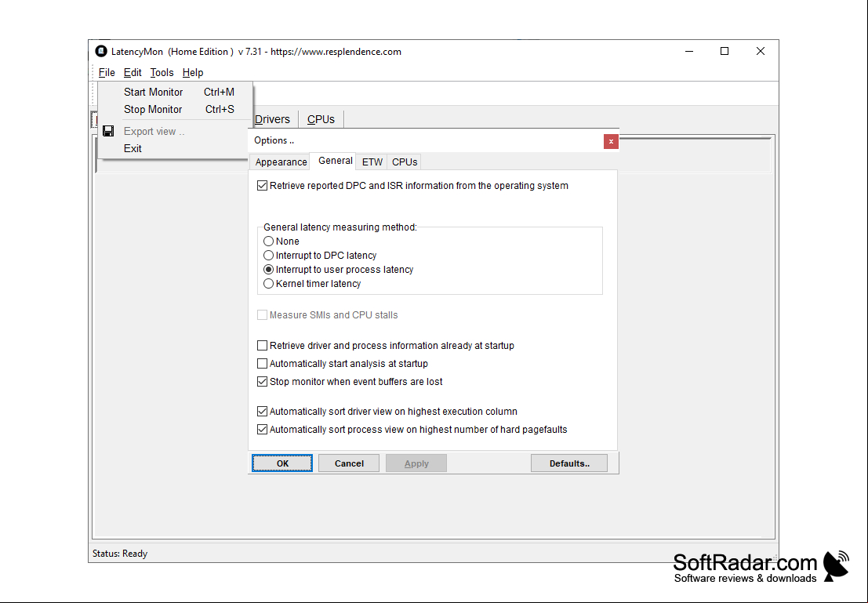Maximize the LatencyMon window

point(724,52)
